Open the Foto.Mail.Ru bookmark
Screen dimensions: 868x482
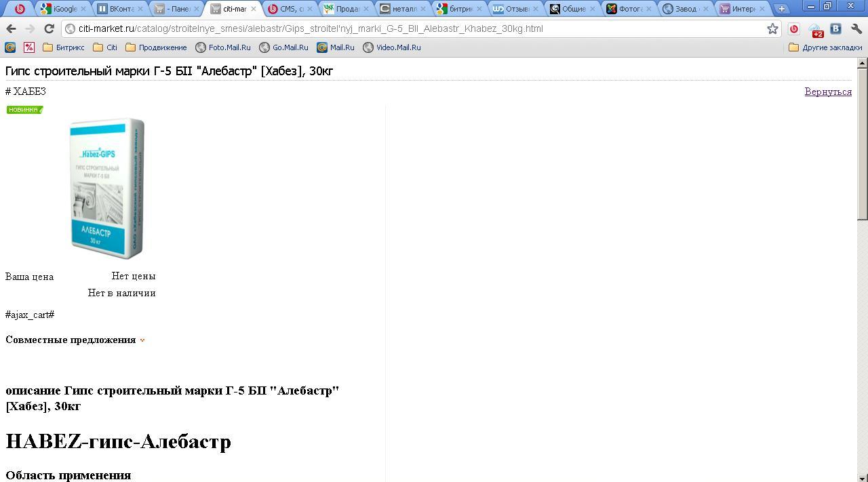pos(223,47)
